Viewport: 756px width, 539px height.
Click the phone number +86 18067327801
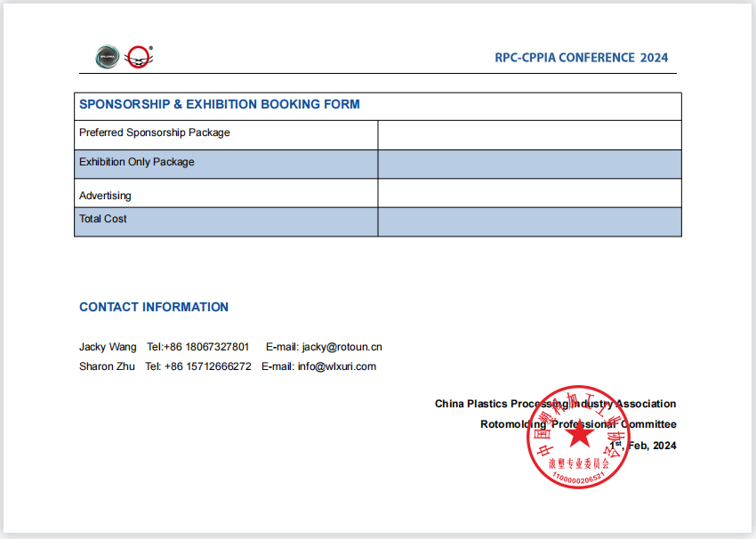(206, 347)
